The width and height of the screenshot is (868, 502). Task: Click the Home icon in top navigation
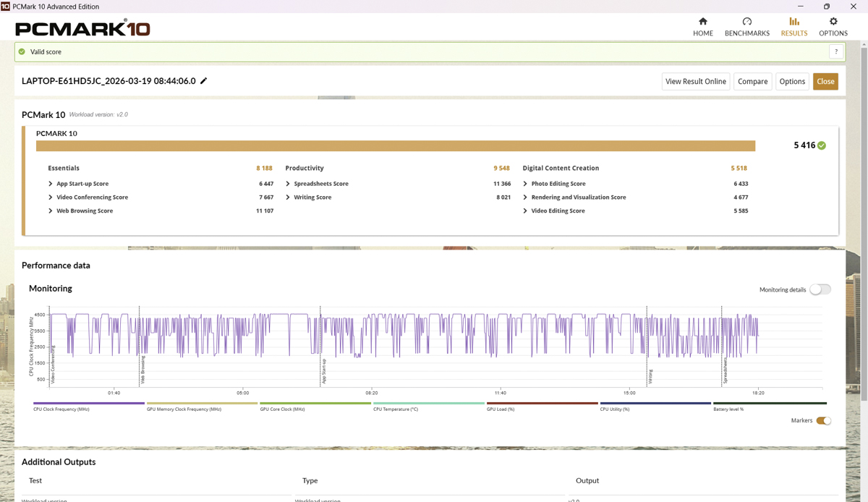[702, 22]
